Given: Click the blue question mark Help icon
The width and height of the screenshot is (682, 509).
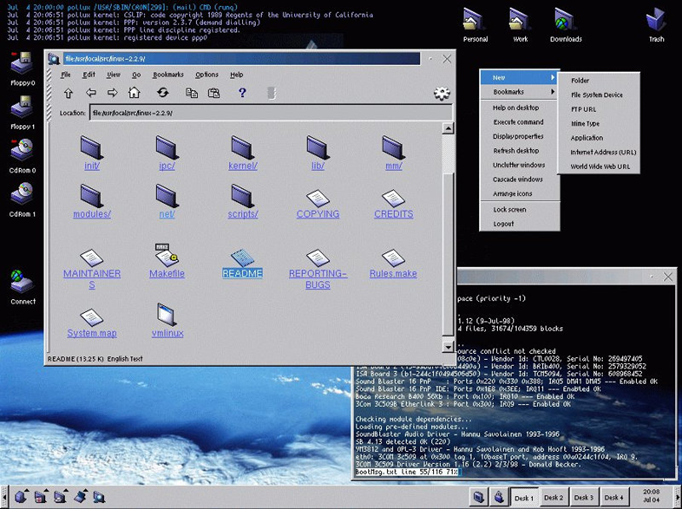Looking at the screenshot, I should (242, 93).
